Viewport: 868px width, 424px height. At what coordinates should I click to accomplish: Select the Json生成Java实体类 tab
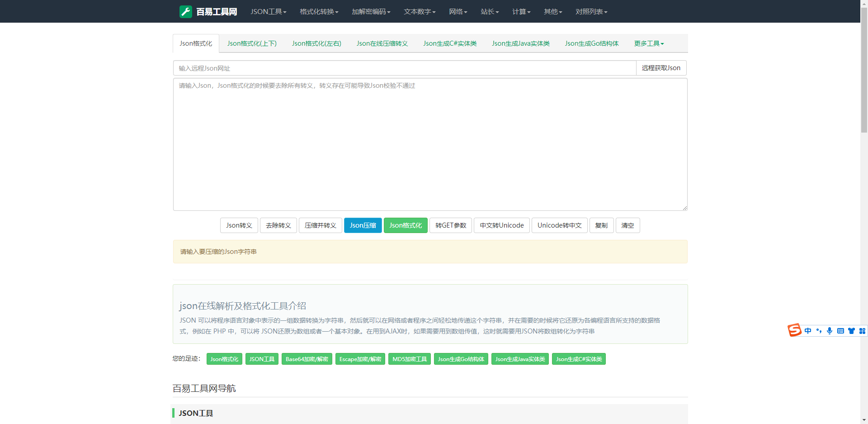521,43
